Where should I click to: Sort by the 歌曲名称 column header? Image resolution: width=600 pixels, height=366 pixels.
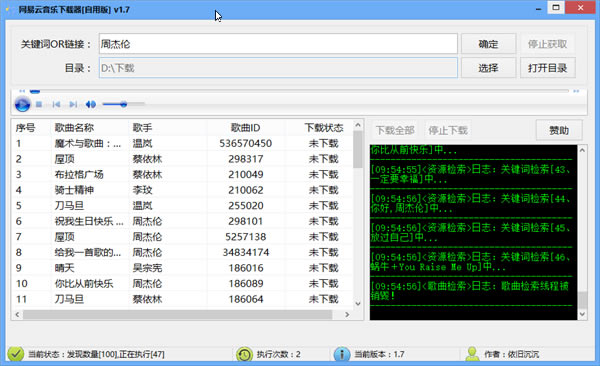(90, 127)
